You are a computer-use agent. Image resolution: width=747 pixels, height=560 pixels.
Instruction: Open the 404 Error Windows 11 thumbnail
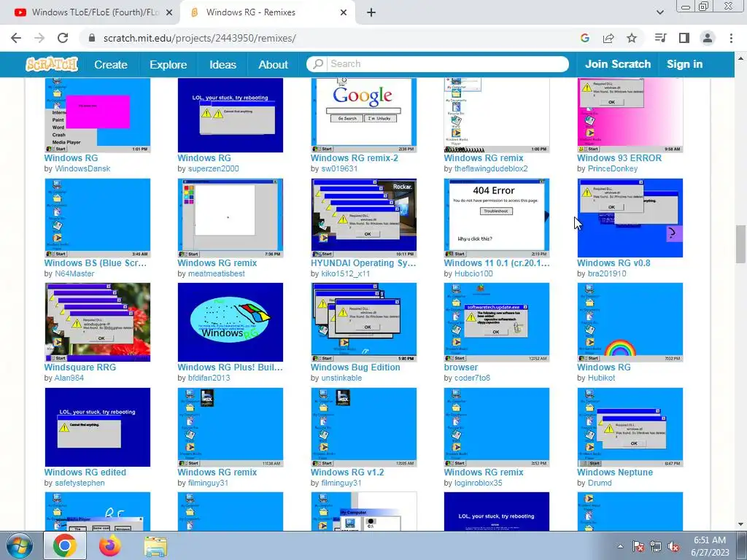point(497,218)
